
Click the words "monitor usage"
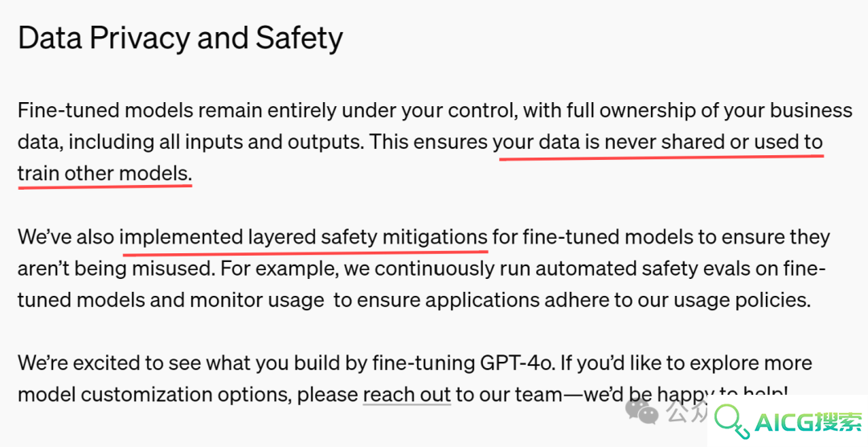(x=257, y=300)
